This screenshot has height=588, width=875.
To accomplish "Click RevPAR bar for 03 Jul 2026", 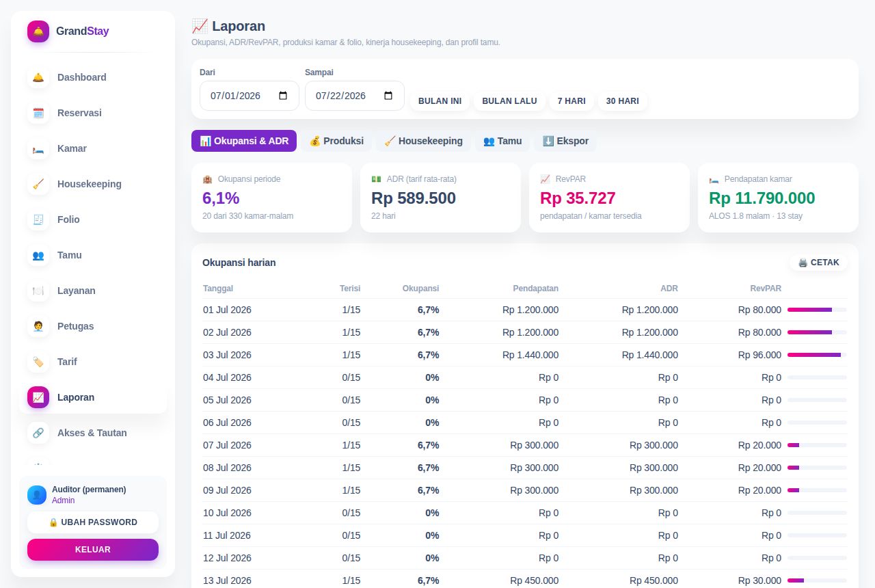I will click(817, 355).
